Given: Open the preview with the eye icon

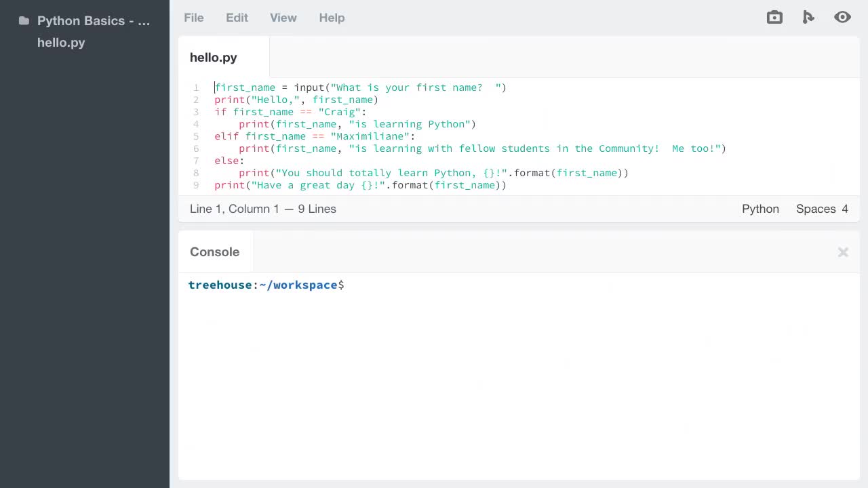Looking at the screenshot, I should pyautogui.click(x=842, y=17).
